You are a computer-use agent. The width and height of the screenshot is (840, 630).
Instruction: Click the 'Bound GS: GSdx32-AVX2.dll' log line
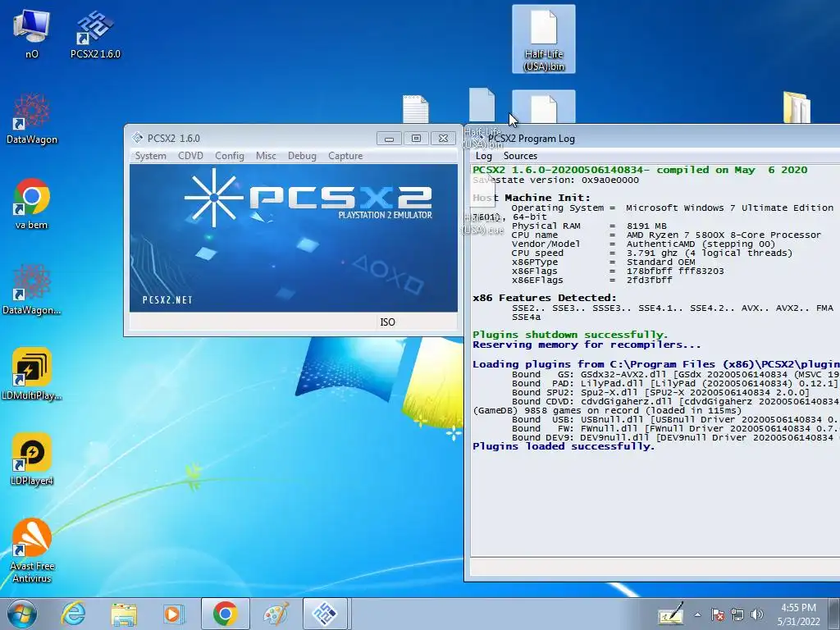pos(675,374)
